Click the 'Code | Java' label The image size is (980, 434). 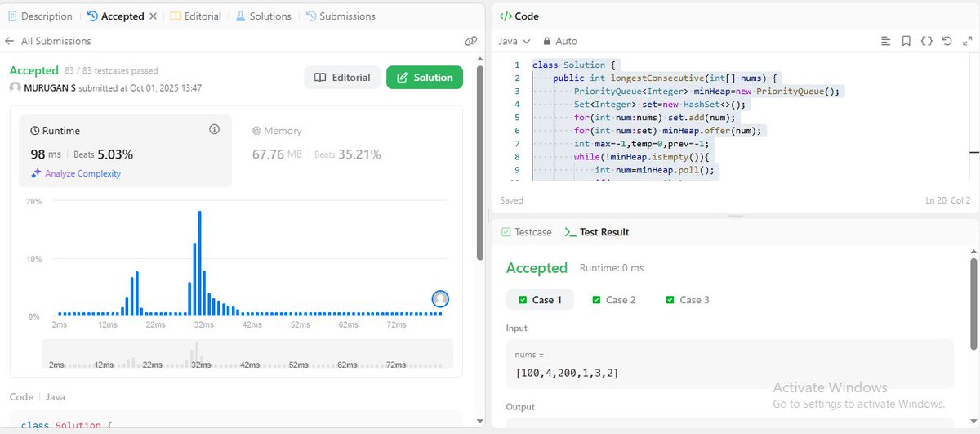tap(38, 396)
